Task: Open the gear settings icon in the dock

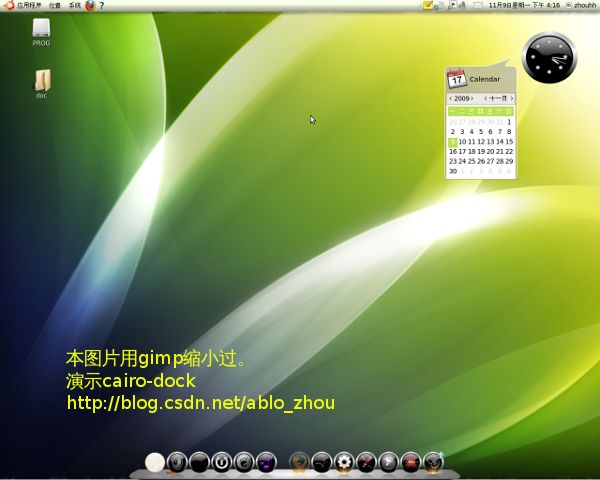Action: (344, 462)
